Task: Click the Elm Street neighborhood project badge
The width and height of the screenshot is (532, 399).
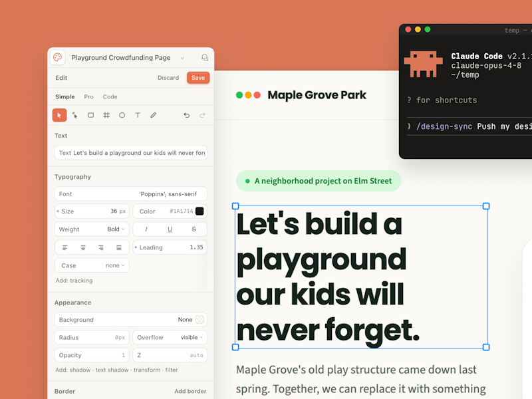Action: tap(319, 181)
